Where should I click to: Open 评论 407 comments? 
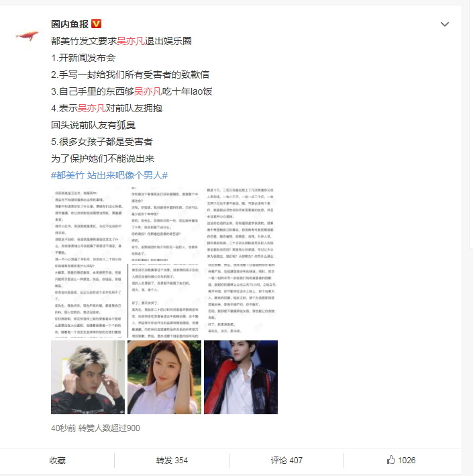(x=286, y=460)
